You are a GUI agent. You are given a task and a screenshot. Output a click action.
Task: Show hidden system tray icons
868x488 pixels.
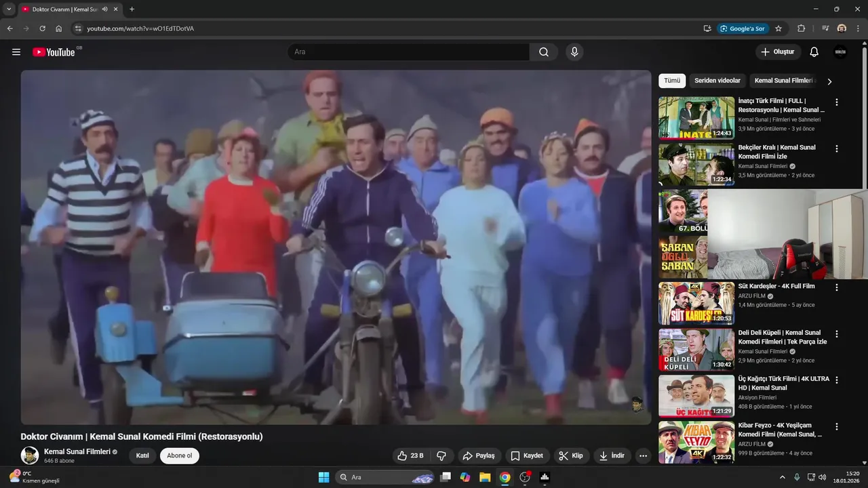pyautogui.click(x=782, y=477)
